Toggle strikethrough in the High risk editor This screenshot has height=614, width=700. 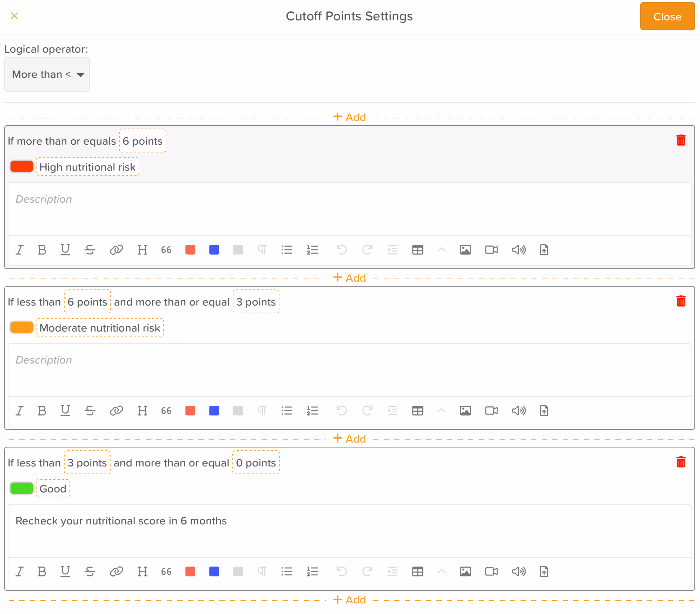click(90, 250)
